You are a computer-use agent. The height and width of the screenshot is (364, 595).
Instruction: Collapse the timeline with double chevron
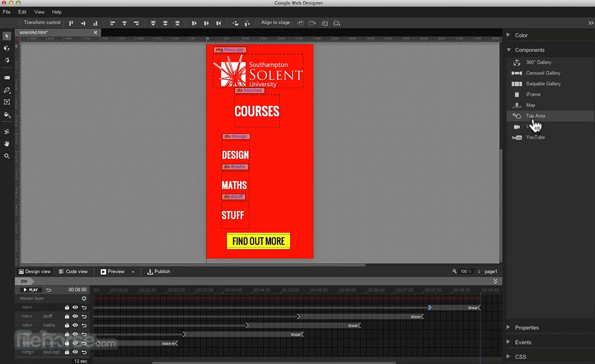click(495, 281)
